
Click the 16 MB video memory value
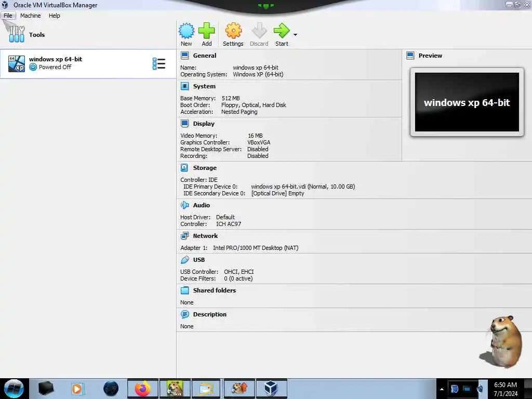(x=255, y=136)
